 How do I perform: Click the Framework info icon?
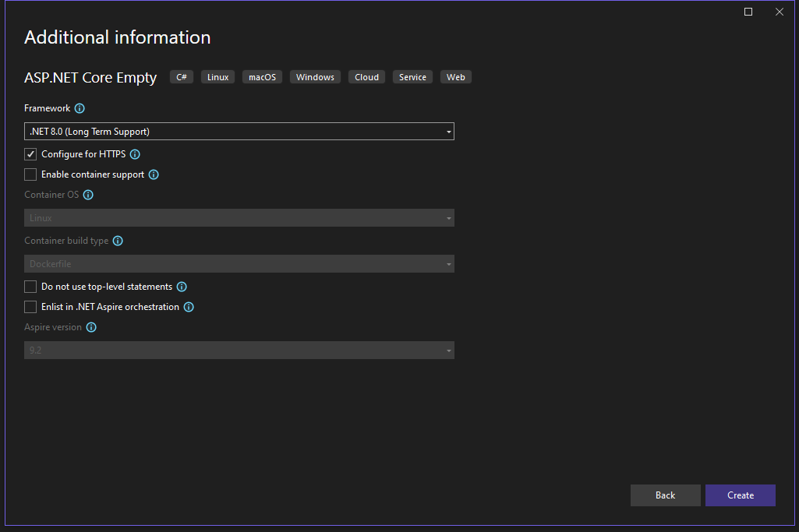click(x=80, y=108)
